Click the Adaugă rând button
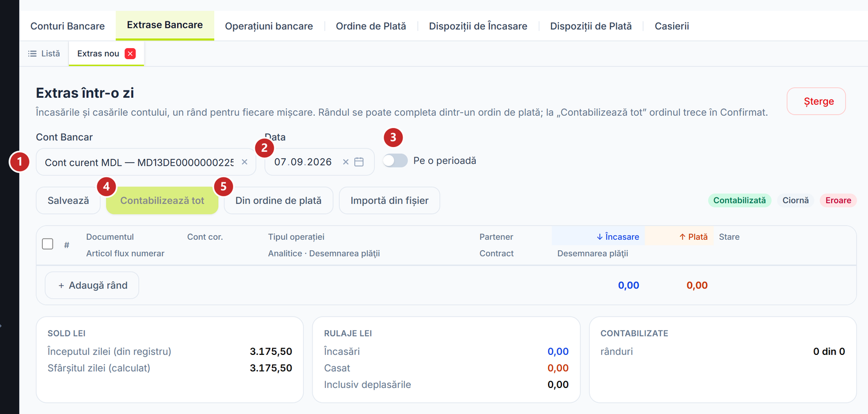868x414 pixels. click(92, 285)
